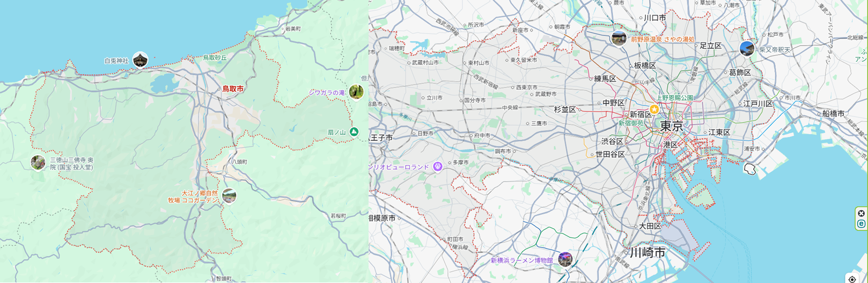Select the ジワガラの滝 waterfall photo marker
This screenshot has height=283, width=868.
pos(356,92)
